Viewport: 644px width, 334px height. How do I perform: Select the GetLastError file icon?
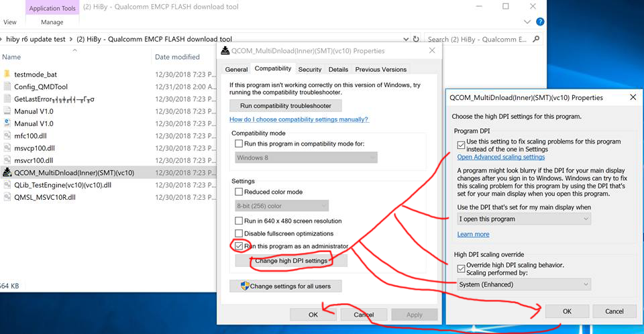point(7,99)
